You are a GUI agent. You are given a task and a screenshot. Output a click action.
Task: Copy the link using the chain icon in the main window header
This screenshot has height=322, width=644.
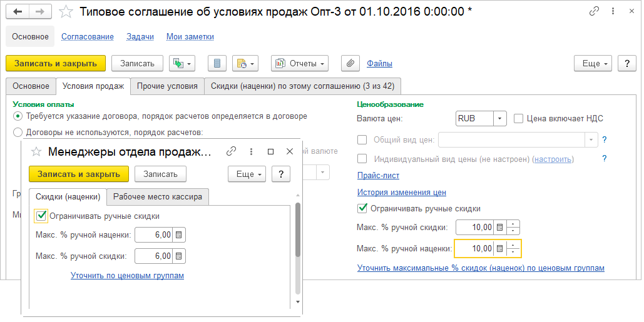(594, 12)
